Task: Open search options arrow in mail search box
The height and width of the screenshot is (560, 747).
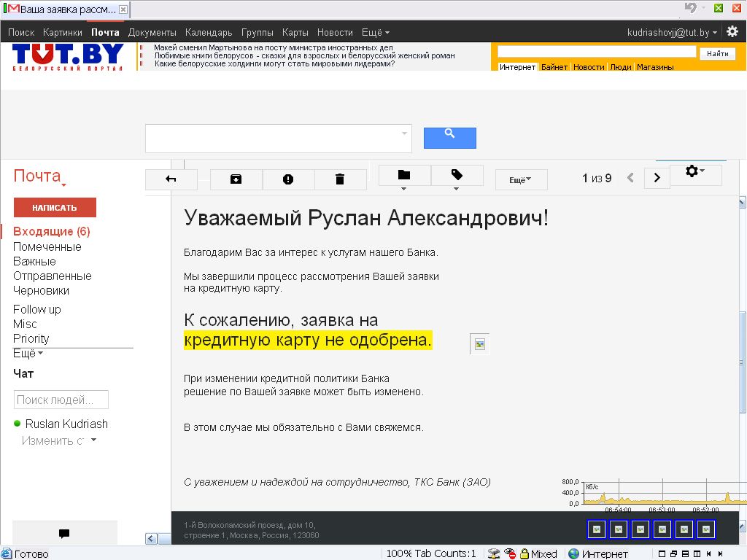Action: (x=404, y=133)
